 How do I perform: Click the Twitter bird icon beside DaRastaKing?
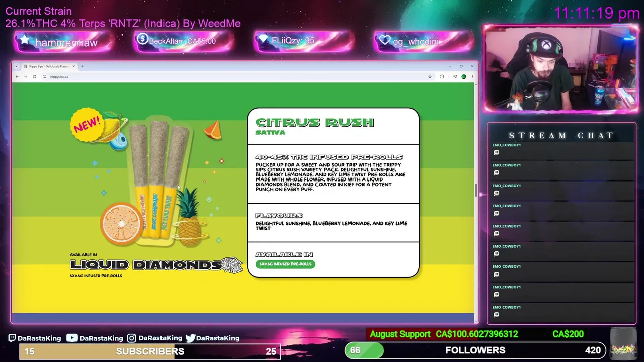tap(190, 338)
